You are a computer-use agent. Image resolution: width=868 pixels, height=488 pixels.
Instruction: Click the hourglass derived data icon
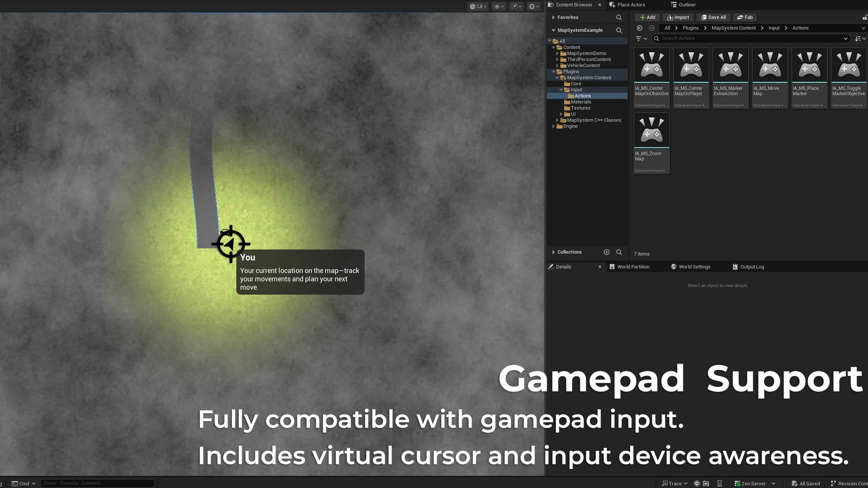pos(720,483)
